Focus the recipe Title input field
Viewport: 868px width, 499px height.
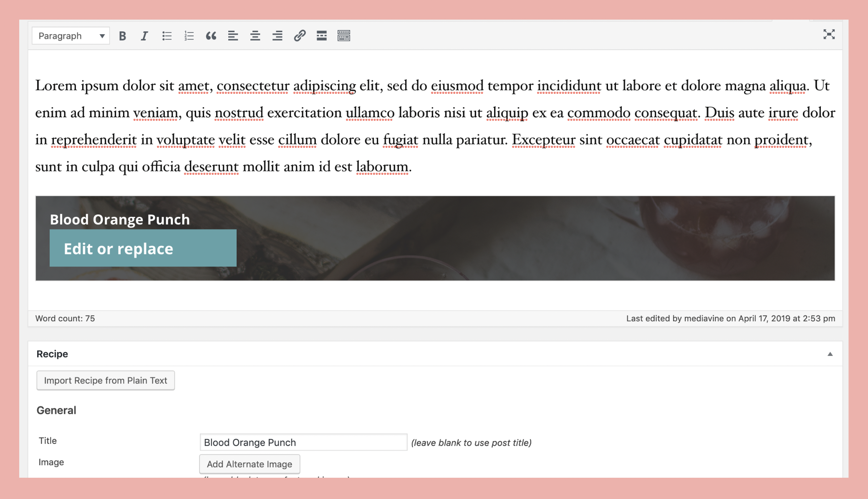pyautogui.click(x=303, y=442)
